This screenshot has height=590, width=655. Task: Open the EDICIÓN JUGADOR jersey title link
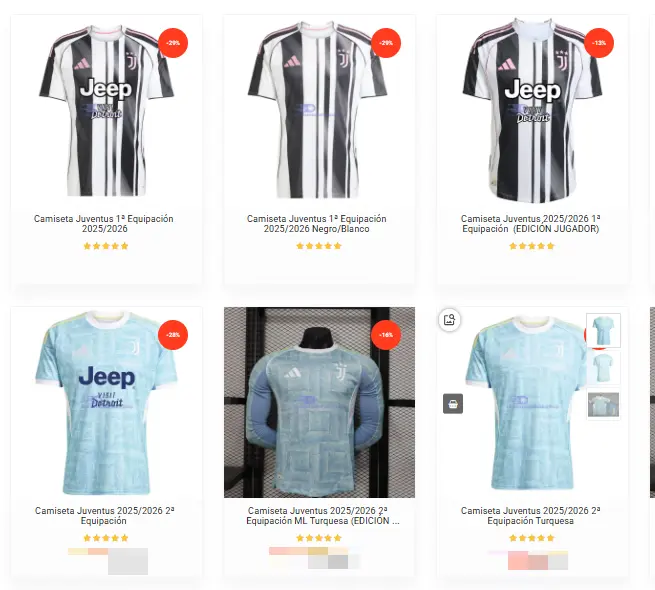(x=531, y=224)
